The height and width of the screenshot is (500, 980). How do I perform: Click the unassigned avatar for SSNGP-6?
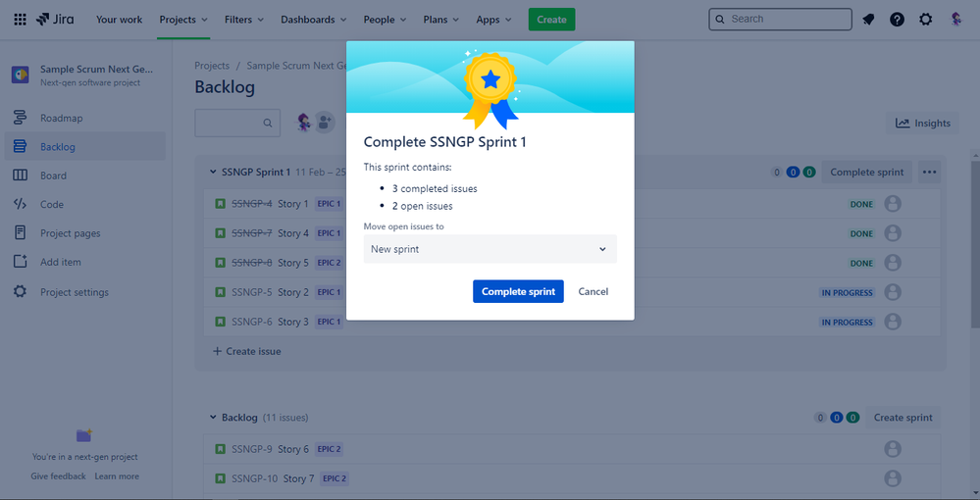click(893, 322)
